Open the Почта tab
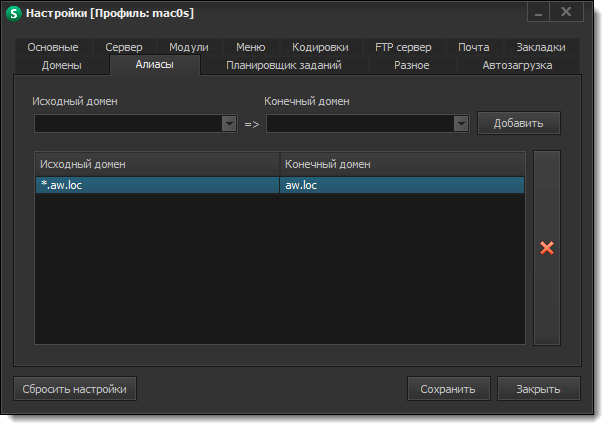 [x=474, y=47]
